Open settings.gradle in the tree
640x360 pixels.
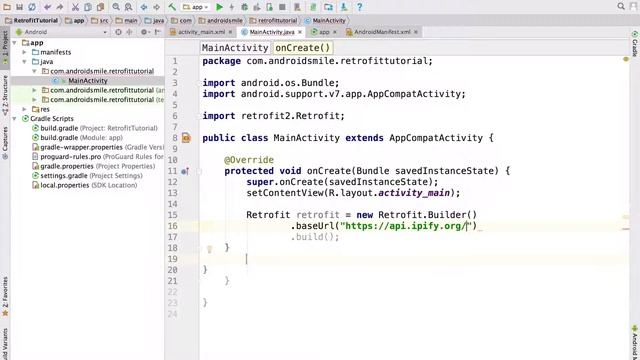tap(87, 176)
